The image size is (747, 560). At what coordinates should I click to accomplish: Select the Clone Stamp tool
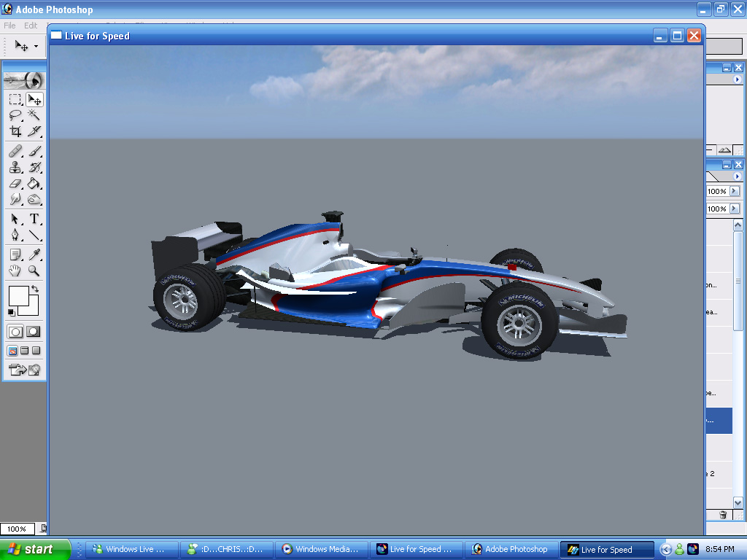coord(15,167)
